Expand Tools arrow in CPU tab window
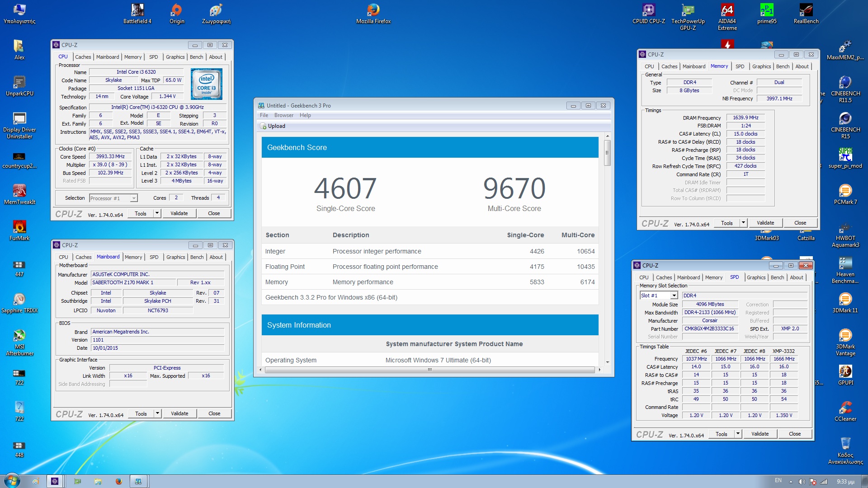868x488 pixels. coord(157,213)
